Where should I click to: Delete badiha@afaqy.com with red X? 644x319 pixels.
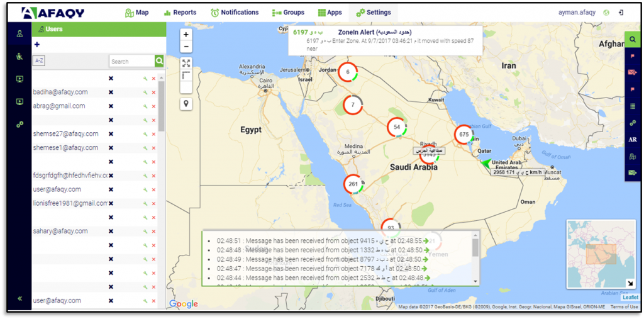(x=153, y=92)
